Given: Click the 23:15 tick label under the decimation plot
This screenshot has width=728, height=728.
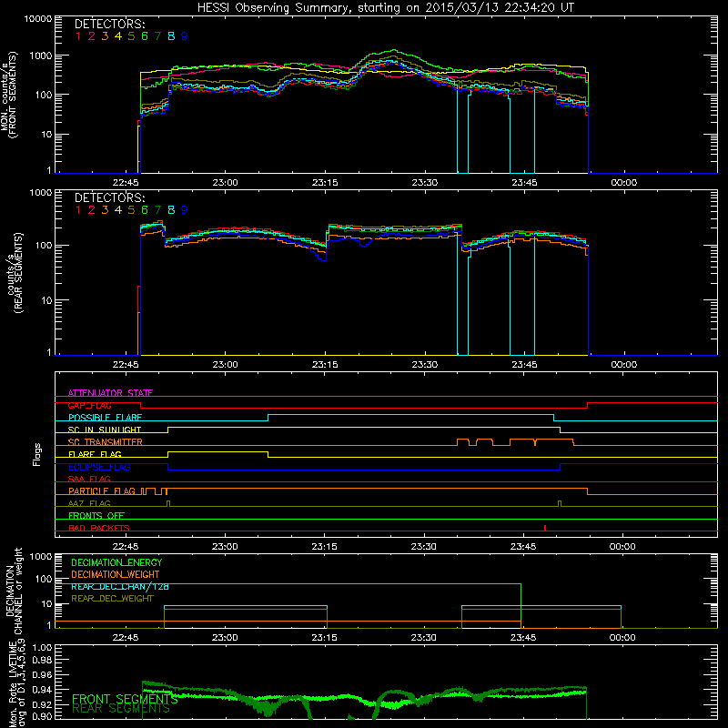Looking at the screenshot, I should tap(325, 638).
